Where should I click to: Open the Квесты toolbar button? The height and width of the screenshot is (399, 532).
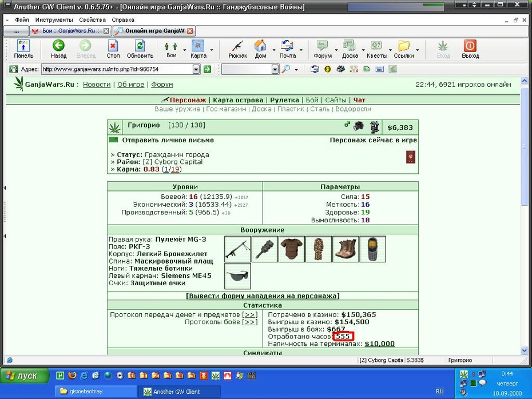click(376, 49)
